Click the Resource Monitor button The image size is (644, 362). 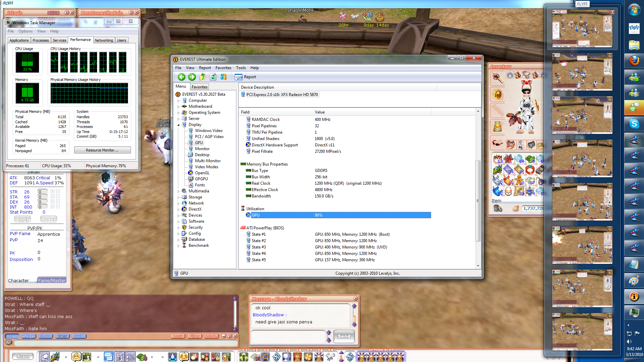102,150
